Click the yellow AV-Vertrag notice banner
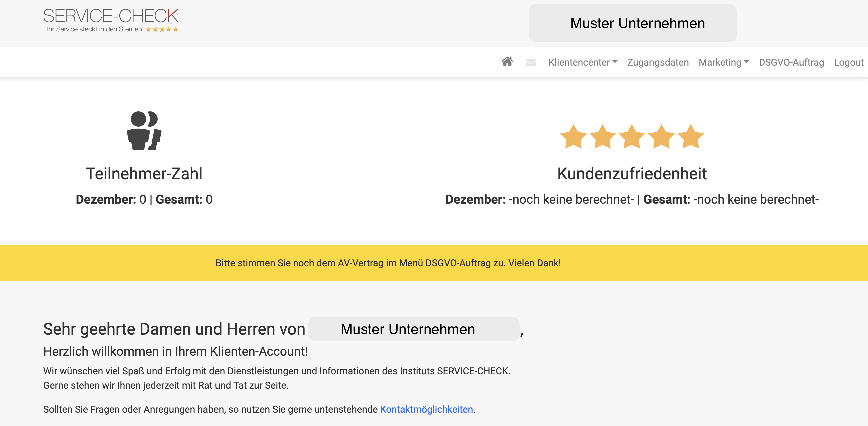868x426 pixels. (x=388, y=263)
